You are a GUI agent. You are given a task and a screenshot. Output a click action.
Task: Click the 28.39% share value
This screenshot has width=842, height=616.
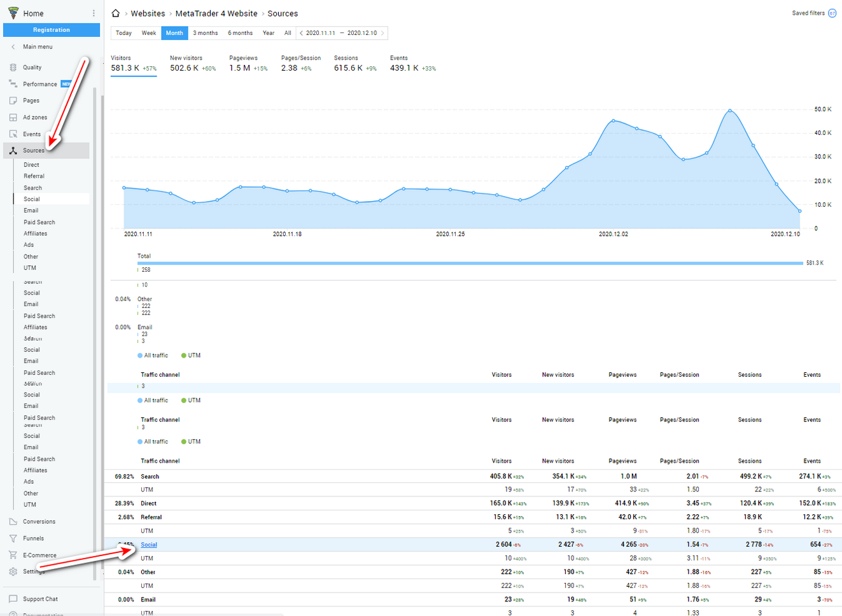[x=124, y=503]
